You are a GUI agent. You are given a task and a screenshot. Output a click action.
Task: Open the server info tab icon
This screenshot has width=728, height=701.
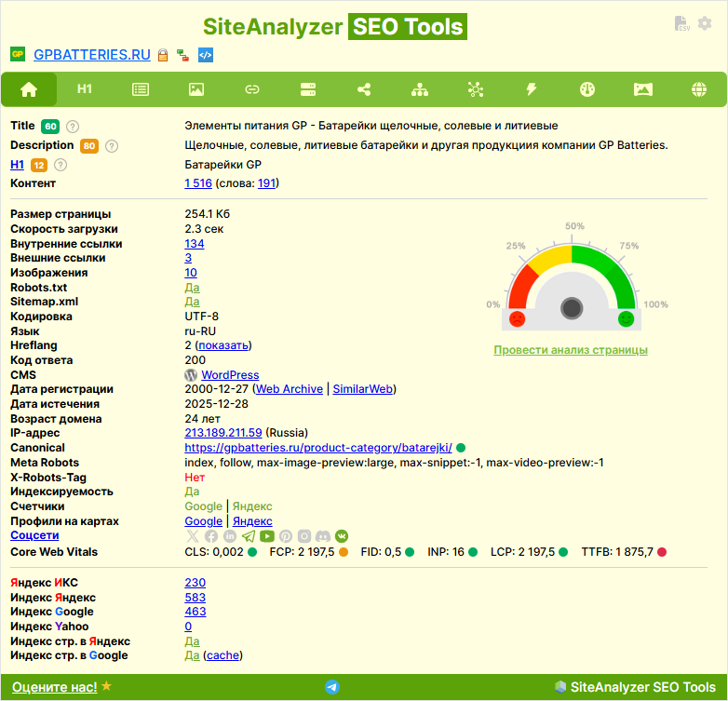pyautogui.click(x=308, y=89)
